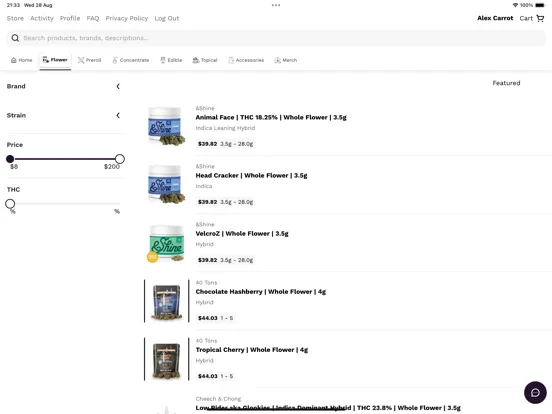The image size is (552, 414).
Task: Click the search magnifier icon
Action: tap(15, 38)
